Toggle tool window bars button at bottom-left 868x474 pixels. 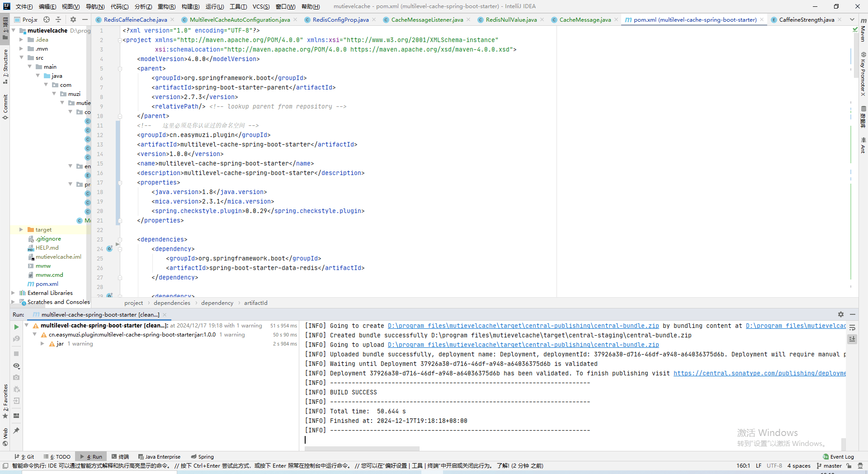[5, 466]
